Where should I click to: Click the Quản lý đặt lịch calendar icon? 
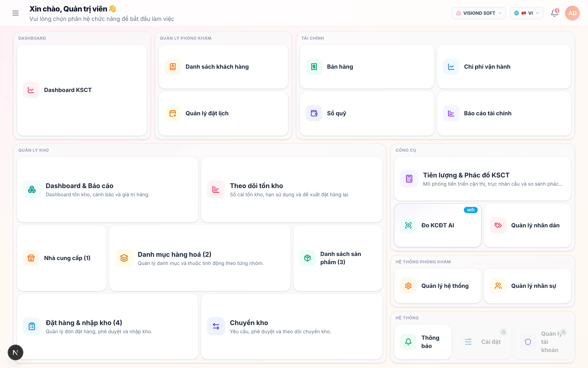(x=173, y=113)
